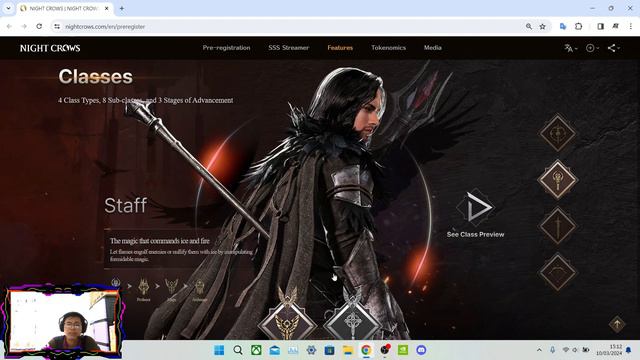Close the Night Crows browser tab
The width and height of the screenshot is (640, 360).
point(107,8)
